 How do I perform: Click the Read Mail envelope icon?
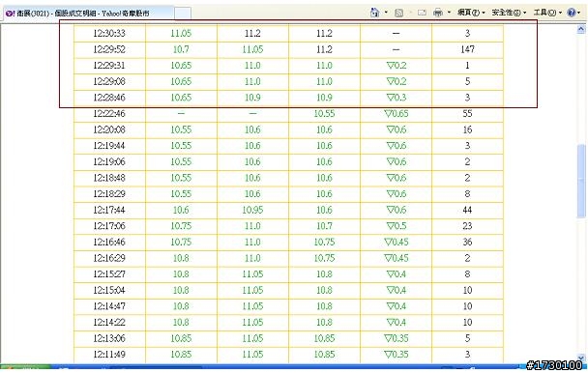tap(422, 14)
